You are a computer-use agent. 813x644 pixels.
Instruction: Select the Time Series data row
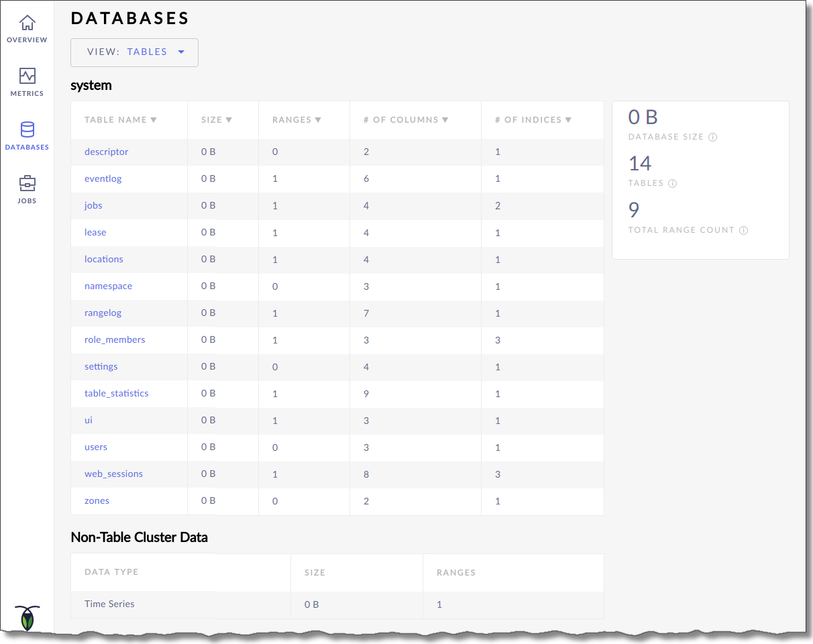tap(109, 604)
